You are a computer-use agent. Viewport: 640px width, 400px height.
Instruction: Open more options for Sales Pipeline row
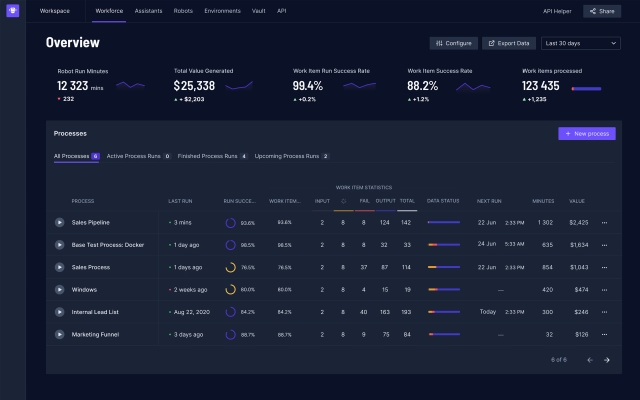(x=604, y=222)
